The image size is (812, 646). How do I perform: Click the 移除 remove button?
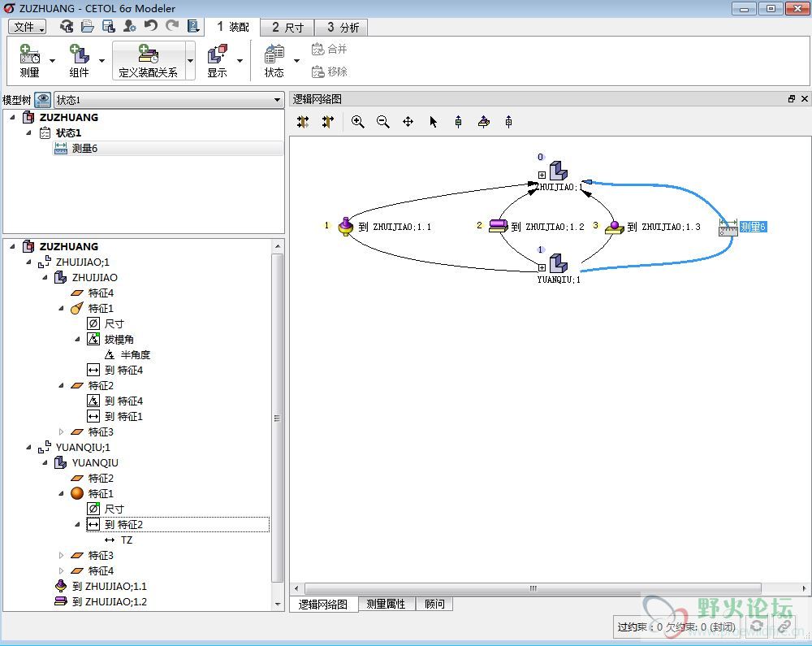[330, 72]
